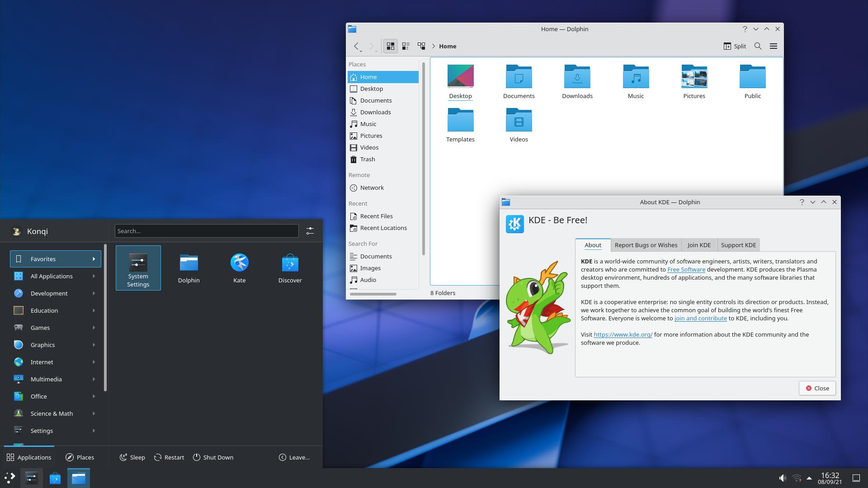Click the Dolphin search magnifier icon
868x488 pixels.
pos(758,46)
